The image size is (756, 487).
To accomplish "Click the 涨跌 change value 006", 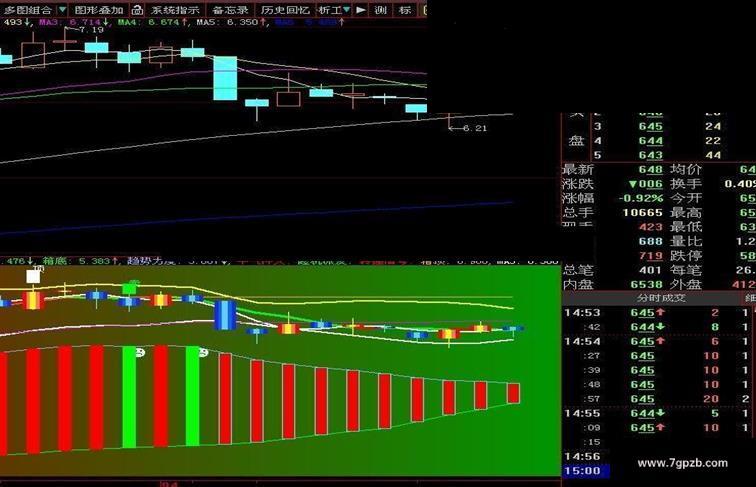I will 646,184.
